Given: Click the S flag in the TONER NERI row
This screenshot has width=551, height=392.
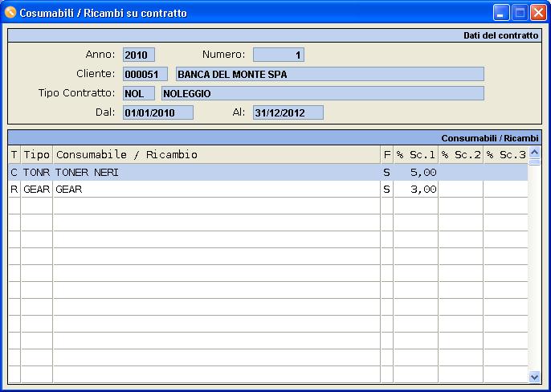Looking at the screenshot, I should (387, 172).
